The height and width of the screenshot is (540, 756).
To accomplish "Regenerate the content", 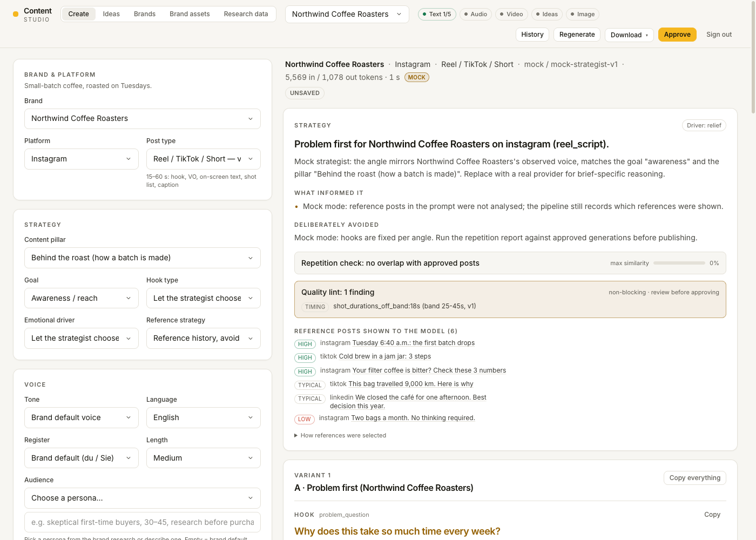I will coord(577,35).
